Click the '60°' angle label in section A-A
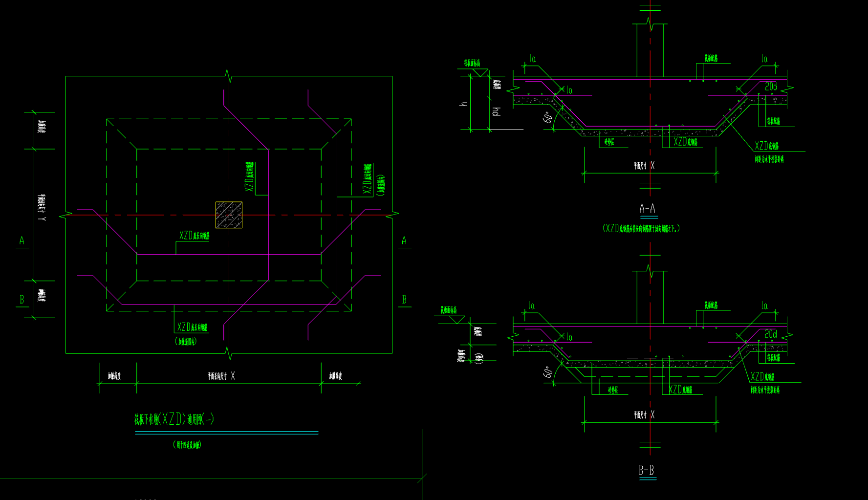Viewport: 868px width, 500px height. 547,117
